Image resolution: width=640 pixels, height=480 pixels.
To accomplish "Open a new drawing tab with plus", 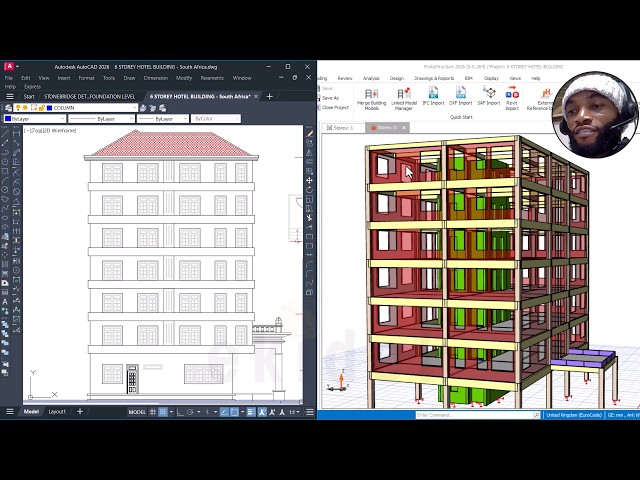I will pos(269,96).
